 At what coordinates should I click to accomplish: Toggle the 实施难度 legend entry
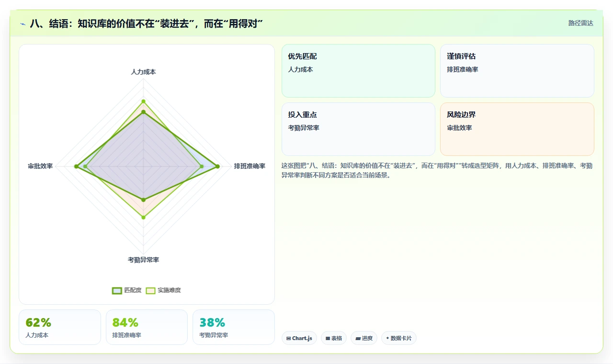[x=163, y=290]
